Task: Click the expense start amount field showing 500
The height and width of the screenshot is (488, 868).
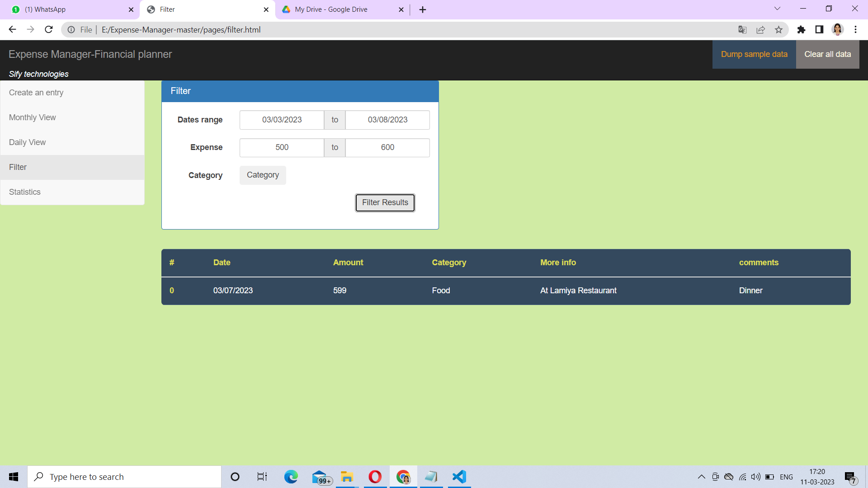Action: pyautogui.click(x=281, y=147)
